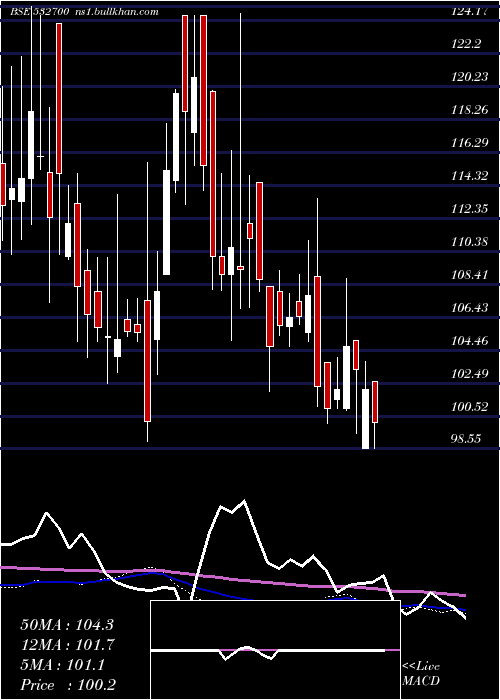Screen dimensions: 500x700
Task: Select the 120.23 price axis label
Action: [x=470, y=77]
